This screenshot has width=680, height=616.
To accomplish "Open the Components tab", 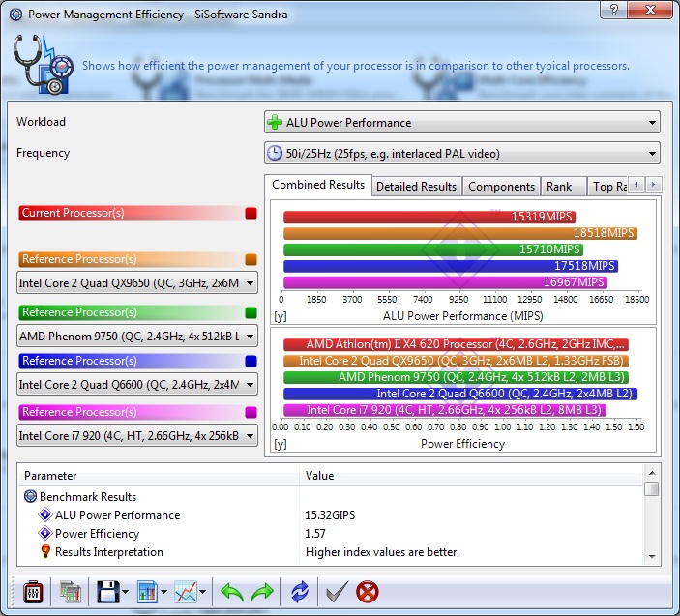I will coord(501,187).
